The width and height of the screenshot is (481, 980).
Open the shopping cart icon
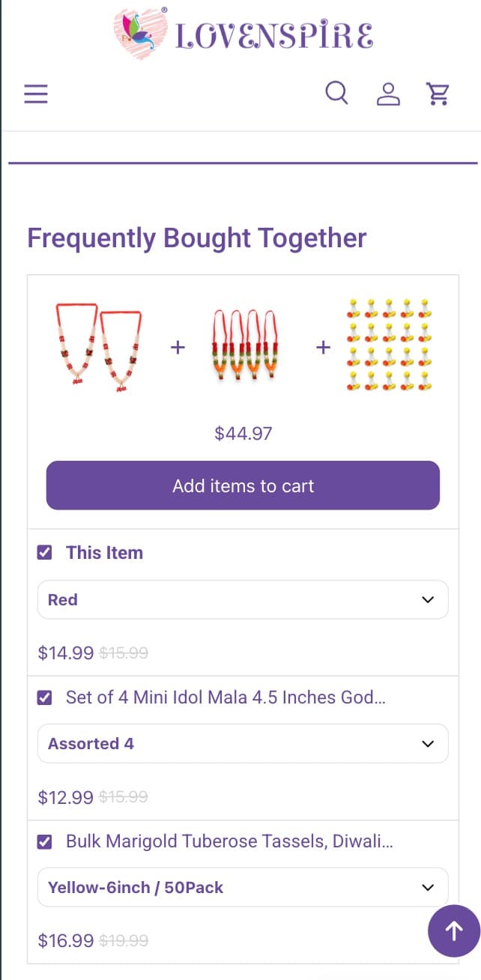(x=437, y=94)
